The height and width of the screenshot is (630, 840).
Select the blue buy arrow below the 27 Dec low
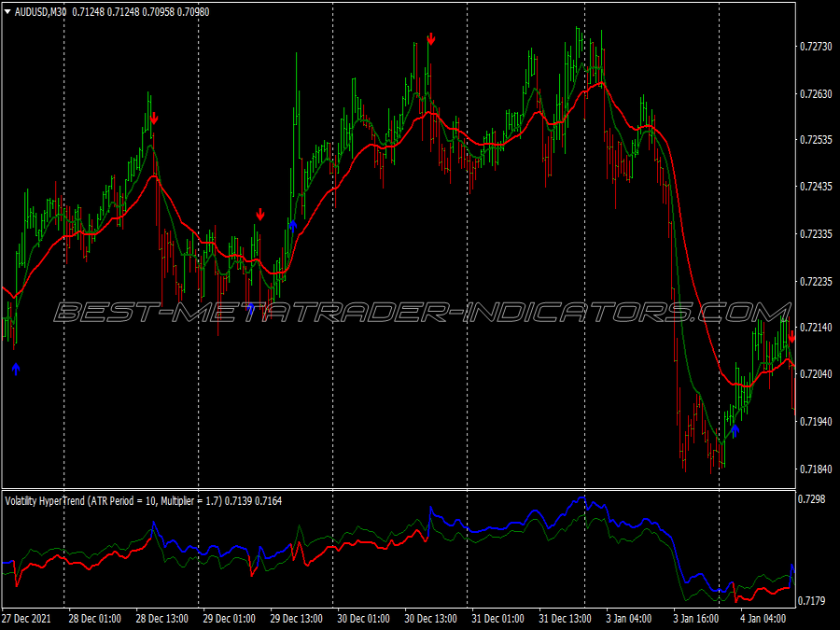pyautogui.click(x=16, y=369)
